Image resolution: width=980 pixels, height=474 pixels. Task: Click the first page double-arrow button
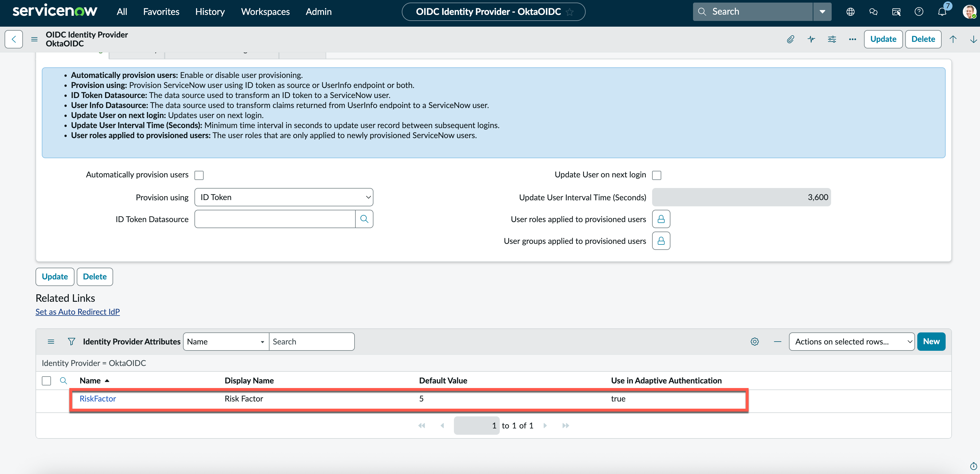422,426
